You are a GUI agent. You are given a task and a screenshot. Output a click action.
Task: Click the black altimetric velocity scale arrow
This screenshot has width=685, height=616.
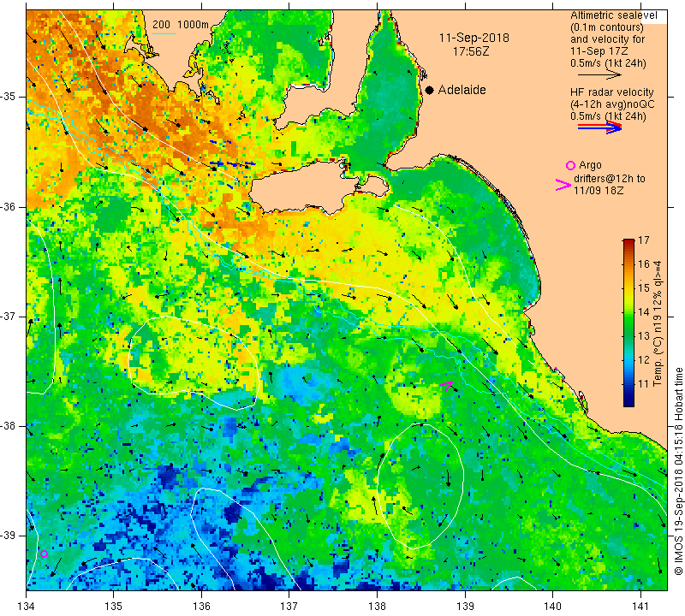click(x=599, y=75)
